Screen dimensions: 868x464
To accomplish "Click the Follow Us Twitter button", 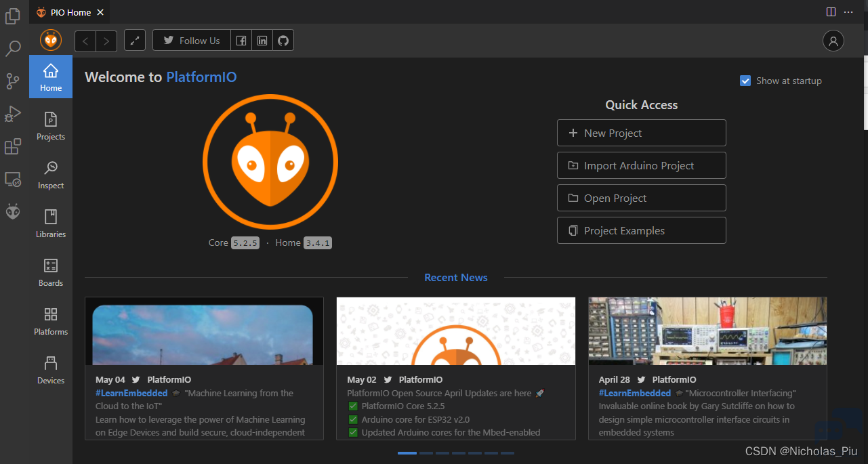I will pyautogui.click(x=192, y=41).
